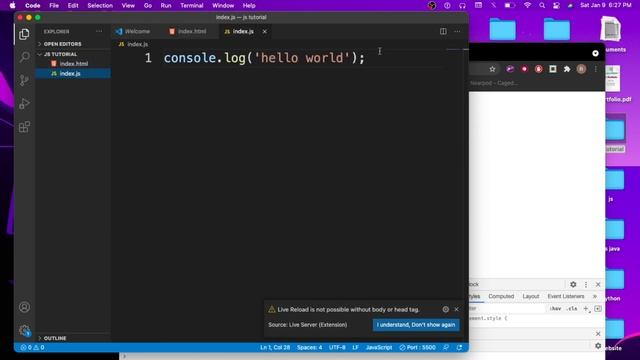This screenshot has height=360, width=640.
Task: Open the Go menu
Action: pyautogui.click(x=148, y=6)
